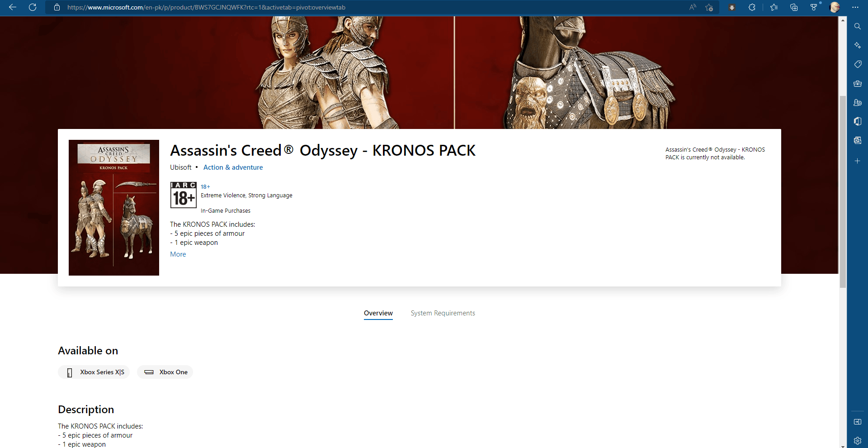Reload the current page
Screen dimensions: 868x448
(33, 7)
